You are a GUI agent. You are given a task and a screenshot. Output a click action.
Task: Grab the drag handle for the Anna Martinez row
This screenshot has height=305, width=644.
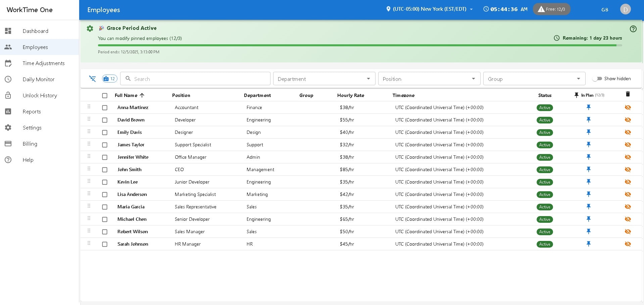89,106
